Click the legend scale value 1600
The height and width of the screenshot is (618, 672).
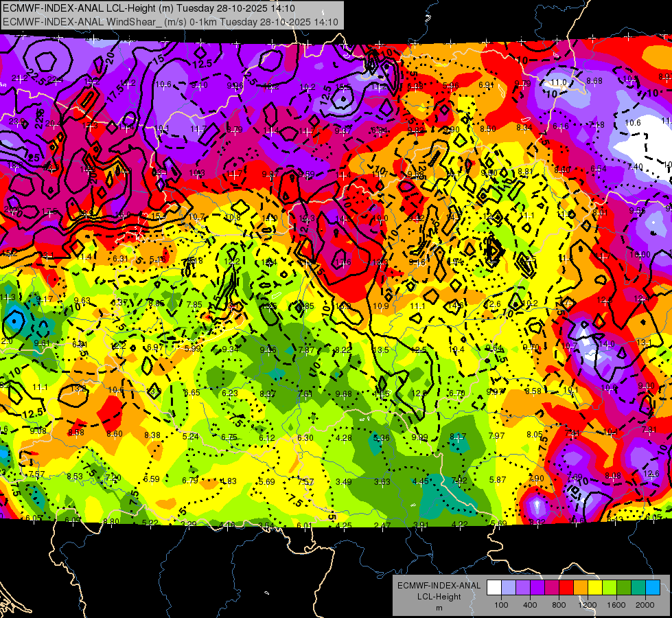pos(616,605)
